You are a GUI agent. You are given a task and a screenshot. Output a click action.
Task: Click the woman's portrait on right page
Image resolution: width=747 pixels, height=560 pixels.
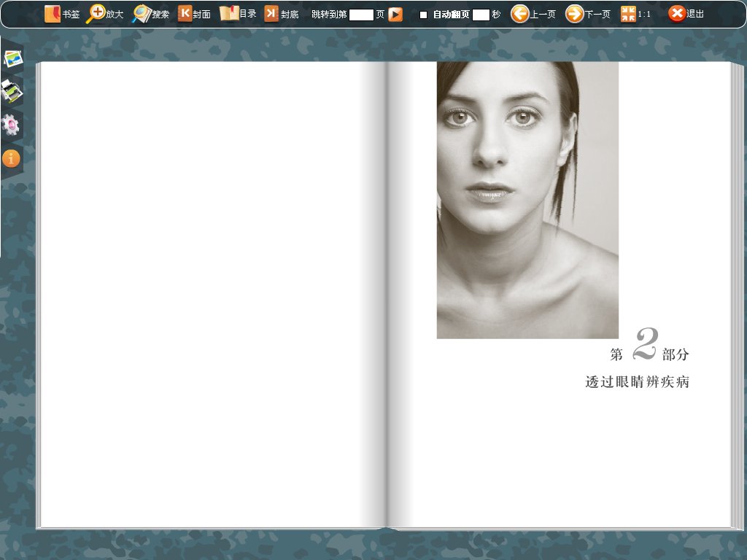point(527,200)
